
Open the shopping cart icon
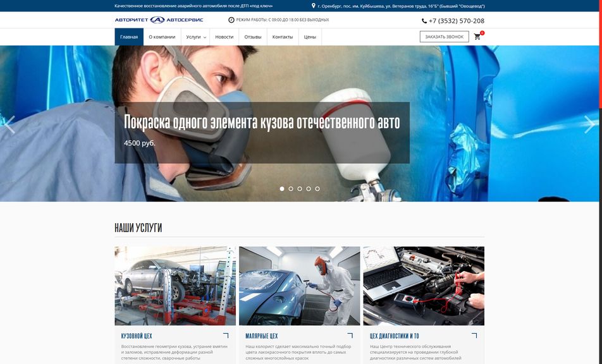[x=477, y=37]
